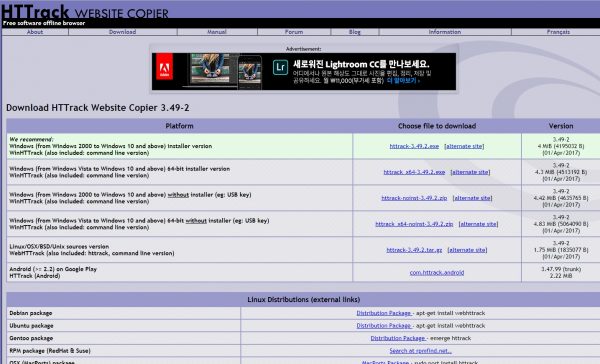Select '3.47.99 (trunk)' version text
600x364 pixels.
pyautogui.click(x=561, y=269)
